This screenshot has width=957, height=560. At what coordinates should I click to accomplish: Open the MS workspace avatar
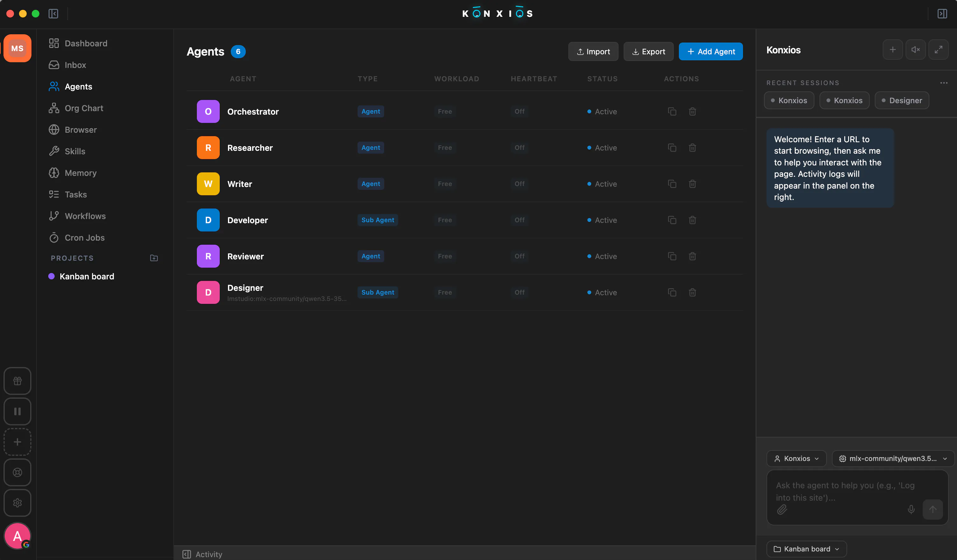(x=17, y=48)
